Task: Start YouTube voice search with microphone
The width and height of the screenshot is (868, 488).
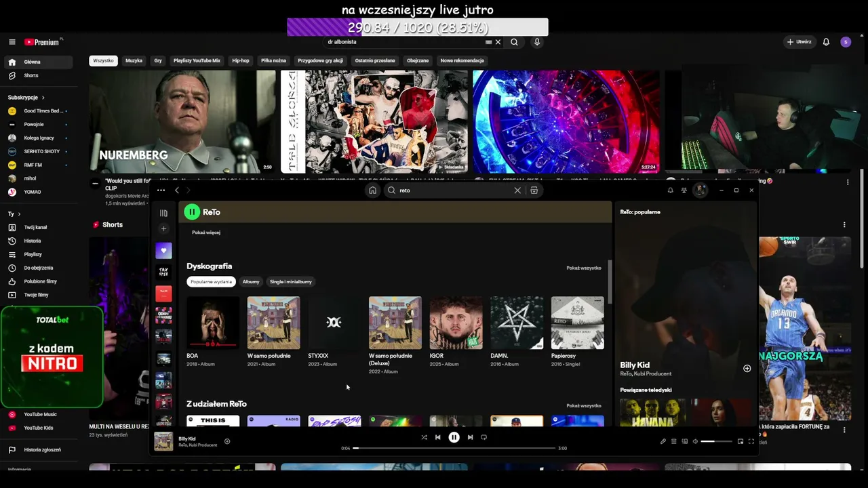Action: tap(537, 42)
